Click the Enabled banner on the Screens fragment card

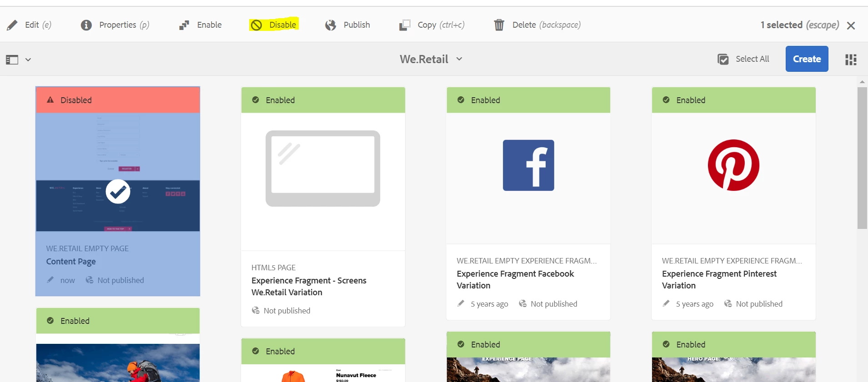coord(323,100)
